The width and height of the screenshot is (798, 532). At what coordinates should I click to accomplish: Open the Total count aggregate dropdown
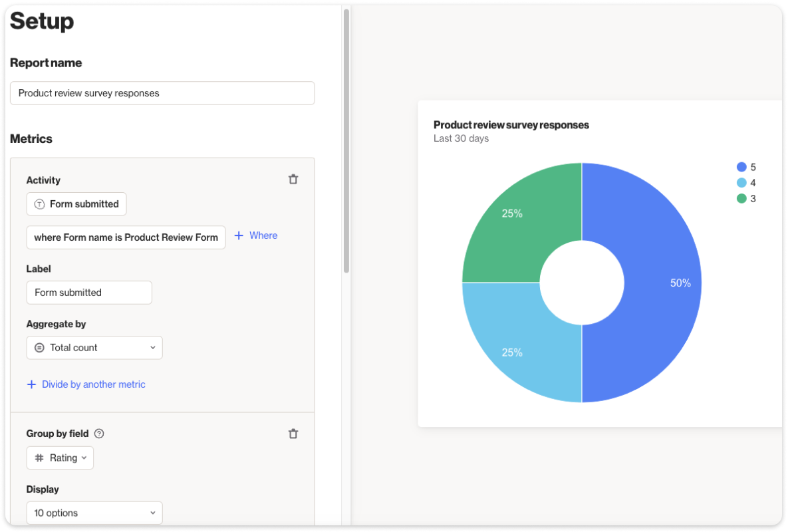[x=94, y=348]
